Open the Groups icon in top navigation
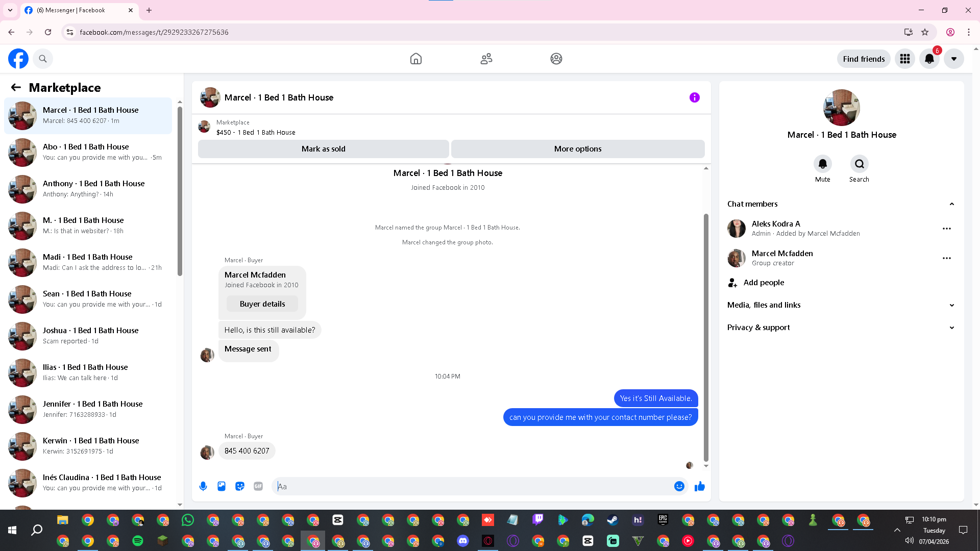980x551 pixels. [556, 59]
